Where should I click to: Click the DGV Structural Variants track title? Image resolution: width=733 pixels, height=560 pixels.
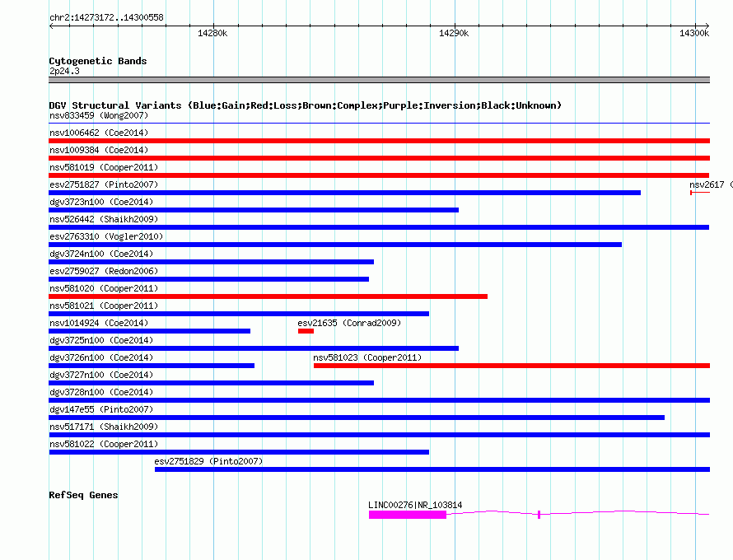pos(305,105)
